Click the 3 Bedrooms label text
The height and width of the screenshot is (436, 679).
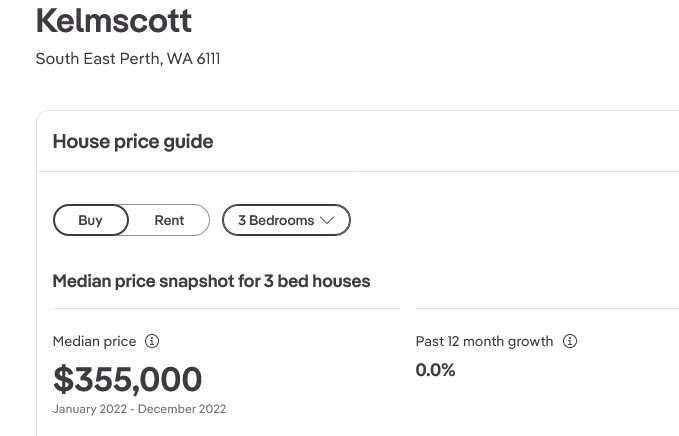pos(276,220)
